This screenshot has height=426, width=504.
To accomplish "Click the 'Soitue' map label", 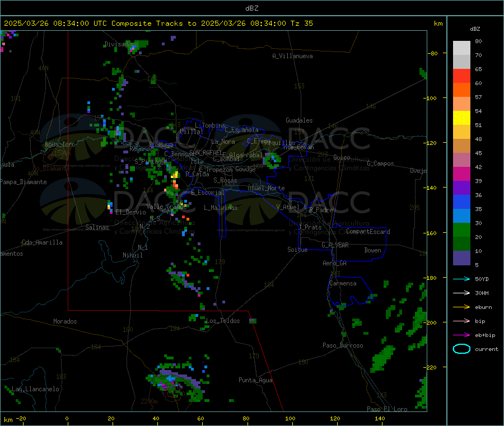I will coord(297,250).
